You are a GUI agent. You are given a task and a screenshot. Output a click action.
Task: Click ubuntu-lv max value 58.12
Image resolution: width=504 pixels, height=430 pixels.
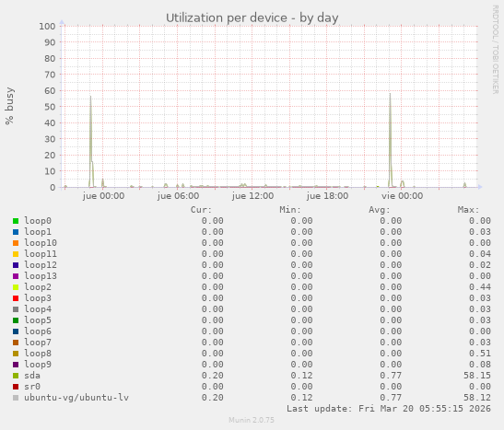[x=477, y=398]
